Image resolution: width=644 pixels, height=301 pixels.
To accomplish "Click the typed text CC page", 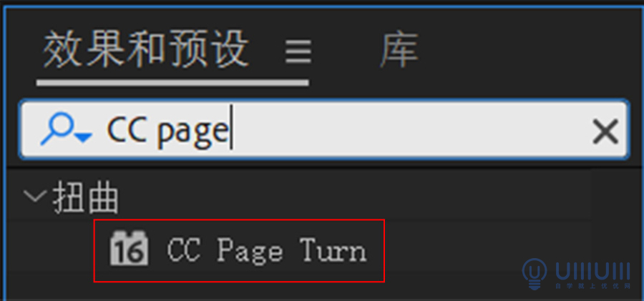I will (167, 129).
